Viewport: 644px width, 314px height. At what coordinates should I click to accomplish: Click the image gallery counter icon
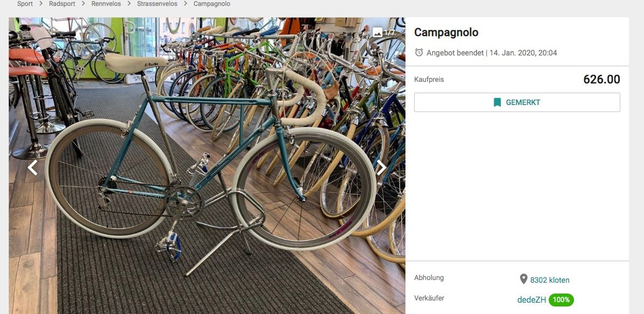377,32
